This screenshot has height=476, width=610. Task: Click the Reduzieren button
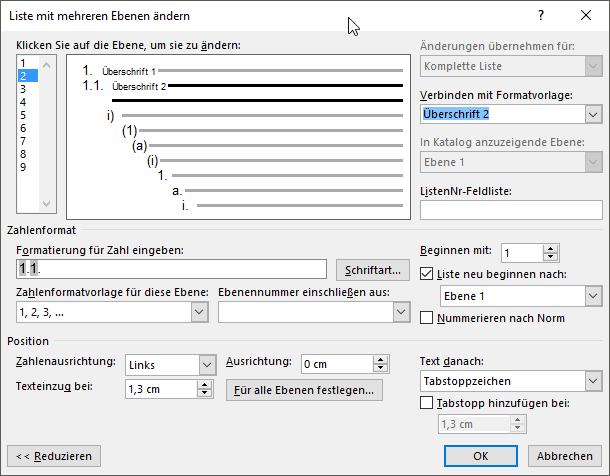54,456
